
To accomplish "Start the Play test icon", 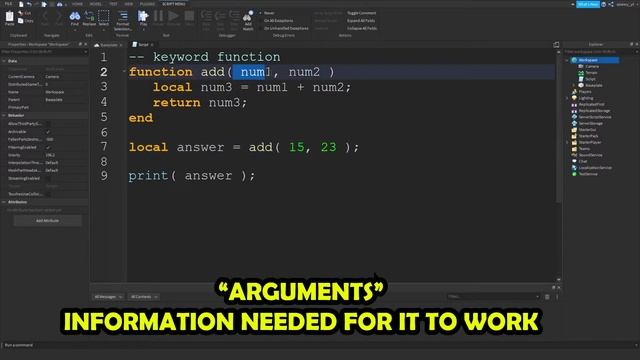I will tap(143, 16).
